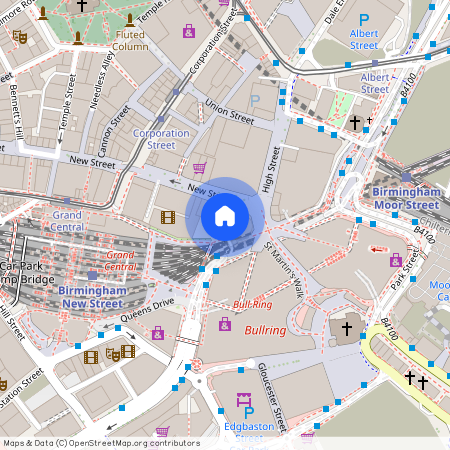Click the St Martin's Walk street label
The height and width of the screenshot is (450, 450).
(284, 270)
